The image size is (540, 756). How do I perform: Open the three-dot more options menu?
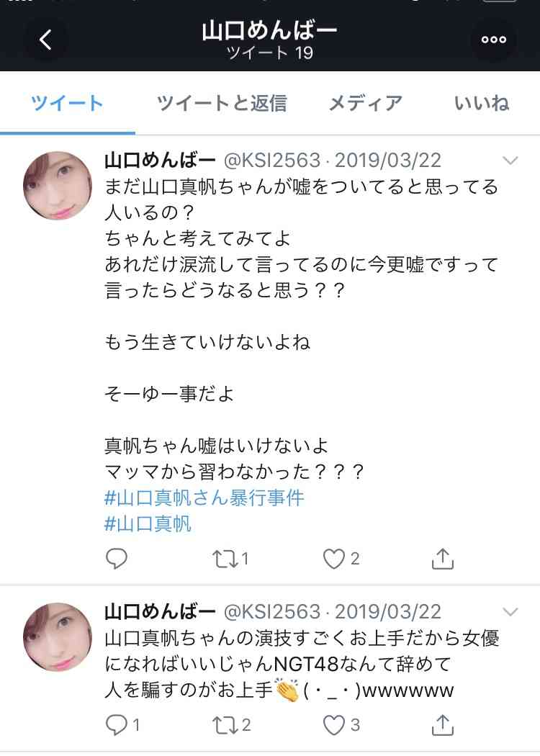pyautogui.click(x=493, y=40)
